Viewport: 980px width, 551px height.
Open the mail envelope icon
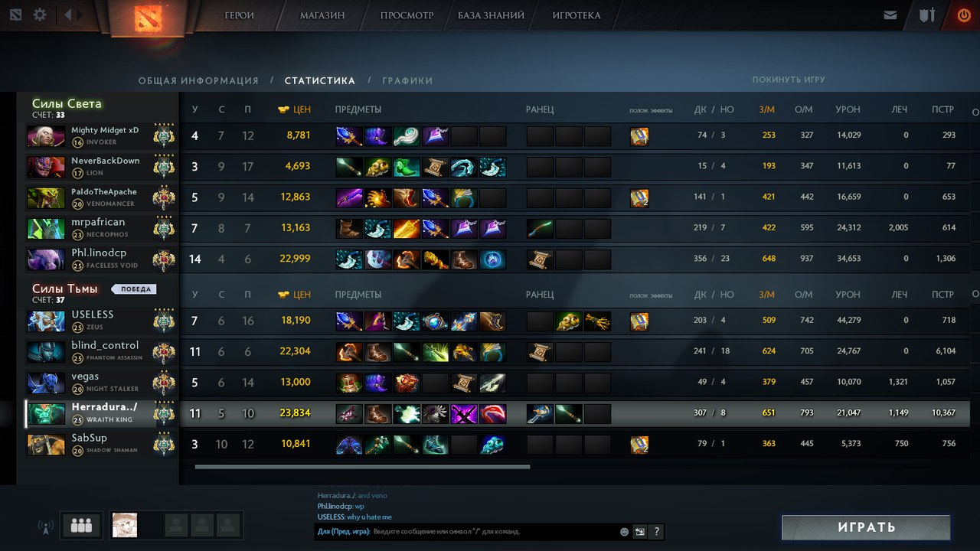pos(890,15)
